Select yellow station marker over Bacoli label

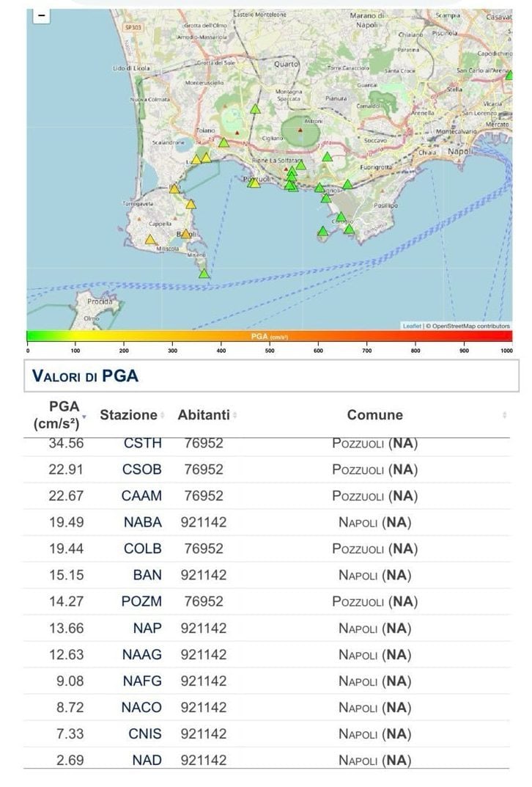pos(185,234)
